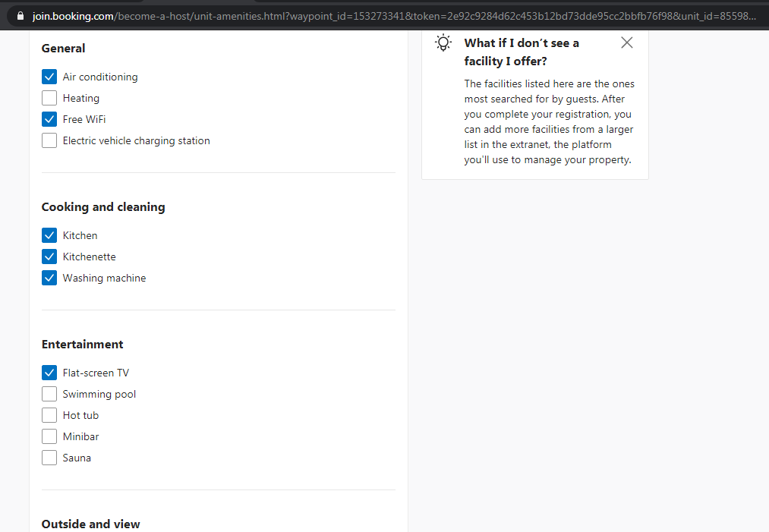Check the Hot tub checkbox
Screen dimensions: 769x532
click(x=49, y=415)
